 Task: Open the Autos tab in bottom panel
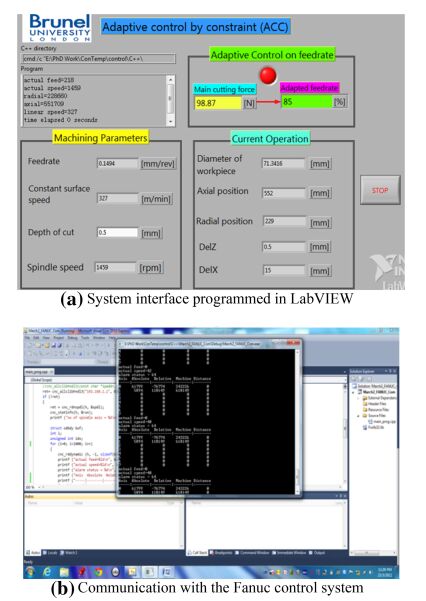pos(33,552)
